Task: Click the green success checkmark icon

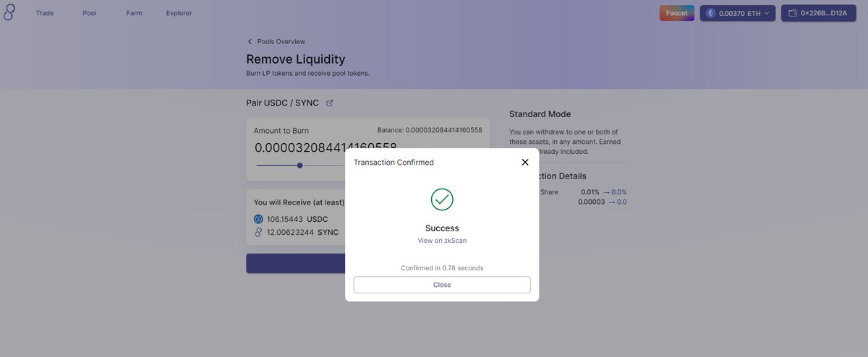Action: click(442, 199)
